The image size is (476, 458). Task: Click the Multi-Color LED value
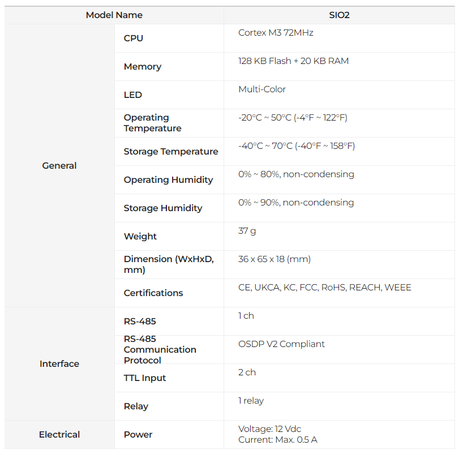pyautogui.click(x=262, y=89)
